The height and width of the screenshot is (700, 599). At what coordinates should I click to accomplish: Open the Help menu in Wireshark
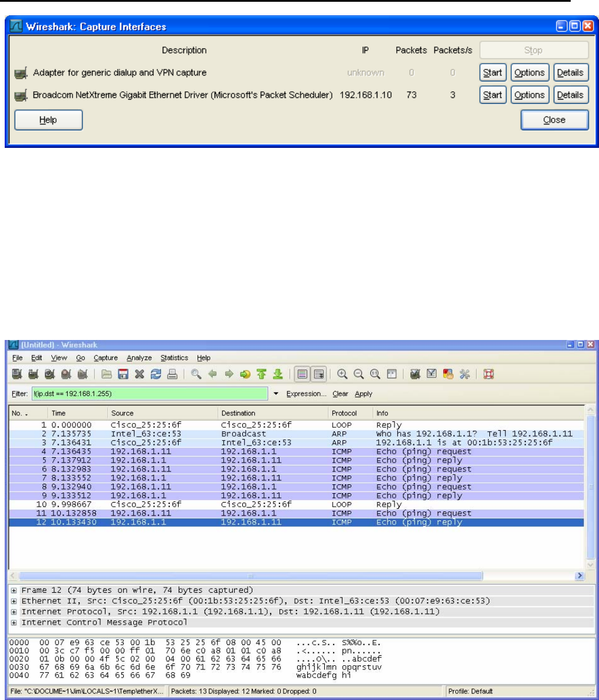[x=203, y=358]
